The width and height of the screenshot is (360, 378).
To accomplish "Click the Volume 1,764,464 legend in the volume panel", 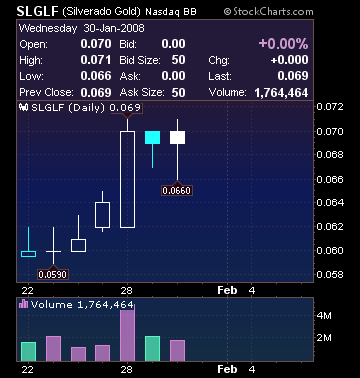I will click(x=77, y=304).
